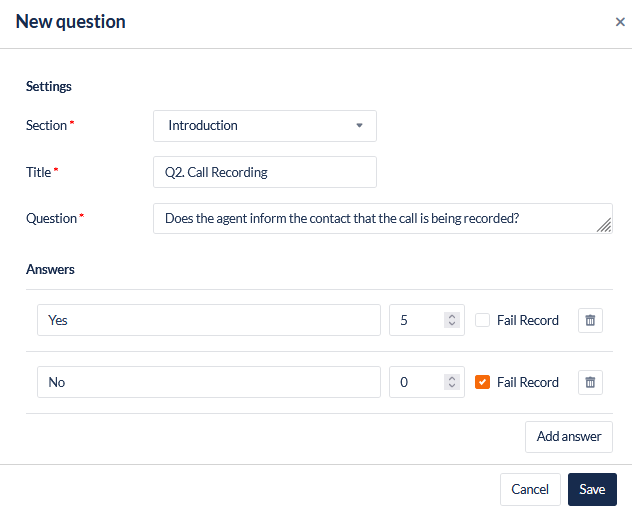Click the Yes answer score field
Screen dimensions: 632x506
point(416,320)
